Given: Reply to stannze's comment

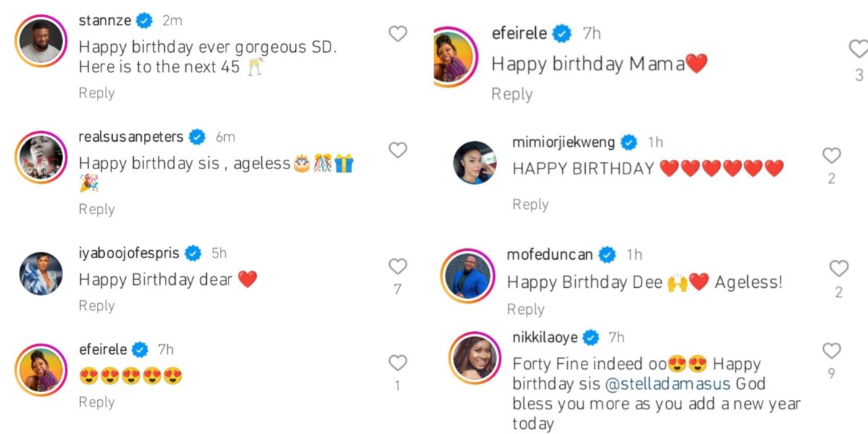Looking at the screenshot, I should (x=97, y=93).
